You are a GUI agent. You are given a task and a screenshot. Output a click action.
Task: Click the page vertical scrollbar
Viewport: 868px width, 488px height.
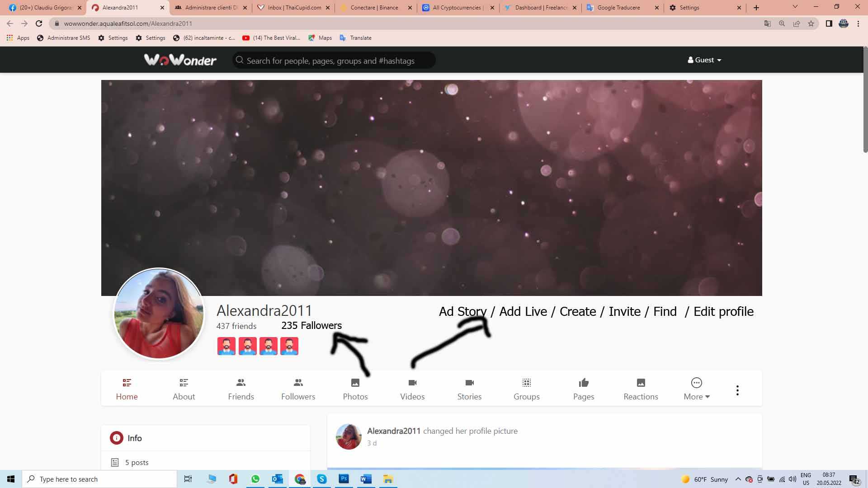(x=865, y=99)
